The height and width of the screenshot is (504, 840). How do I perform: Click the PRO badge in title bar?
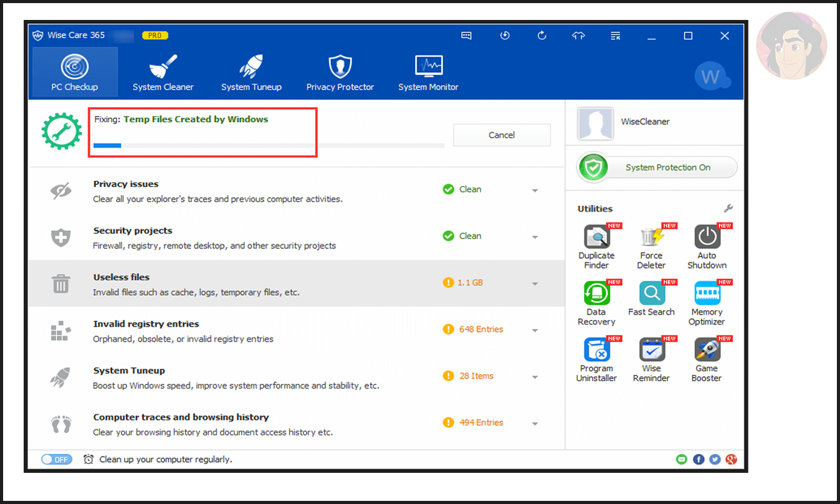pyautogui.click(x=155, y=36)
